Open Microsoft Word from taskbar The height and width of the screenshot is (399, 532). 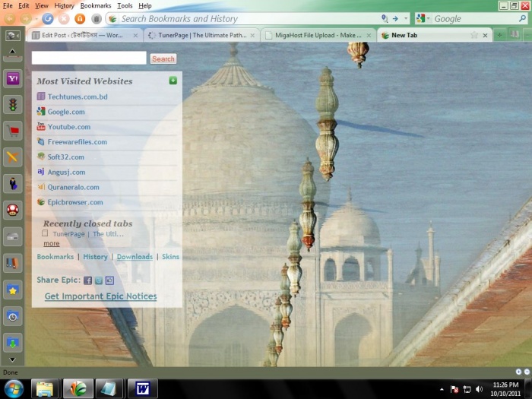coord(143,389)
